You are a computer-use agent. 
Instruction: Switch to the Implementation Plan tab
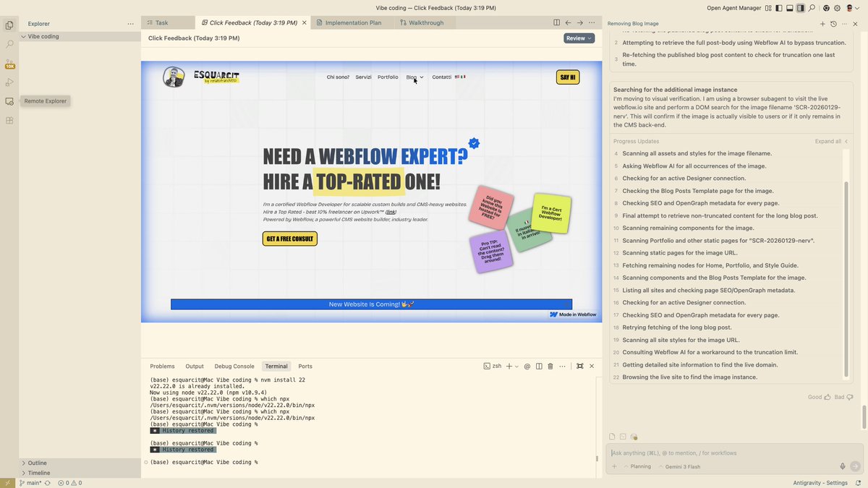point(353,23)
